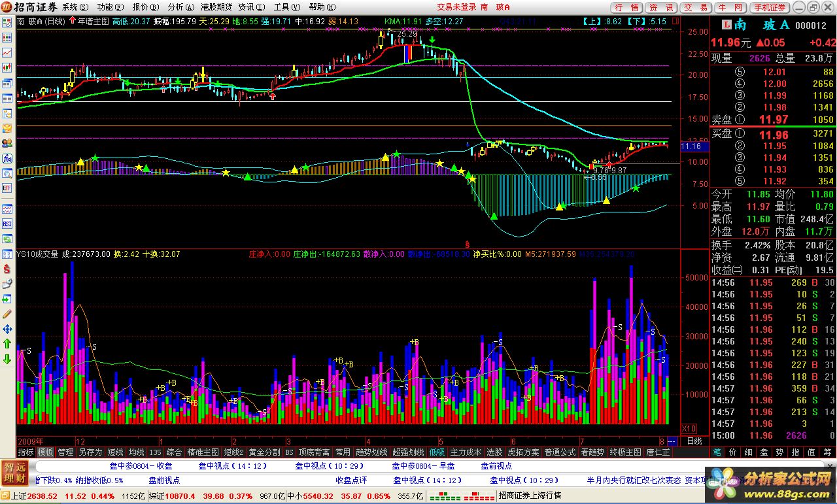
Task: Open the 盘中参0804－收盘 news link
Action: [141, 466]
